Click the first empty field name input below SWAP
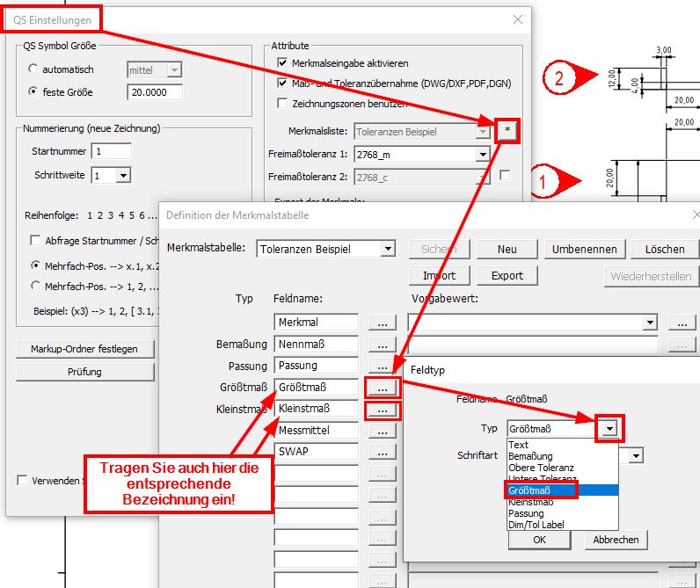 (x=316, y=473)
